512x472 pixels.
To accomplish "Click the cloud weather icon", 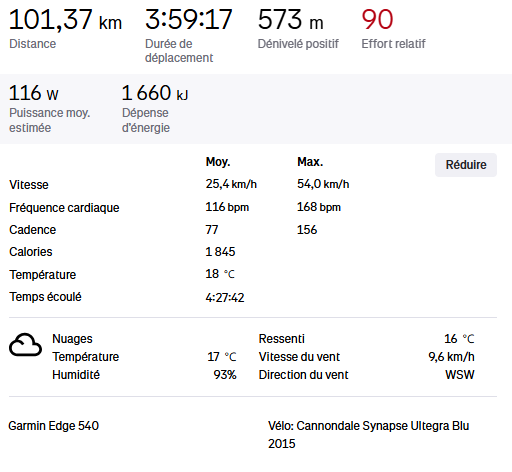I will tap(25, 345).
